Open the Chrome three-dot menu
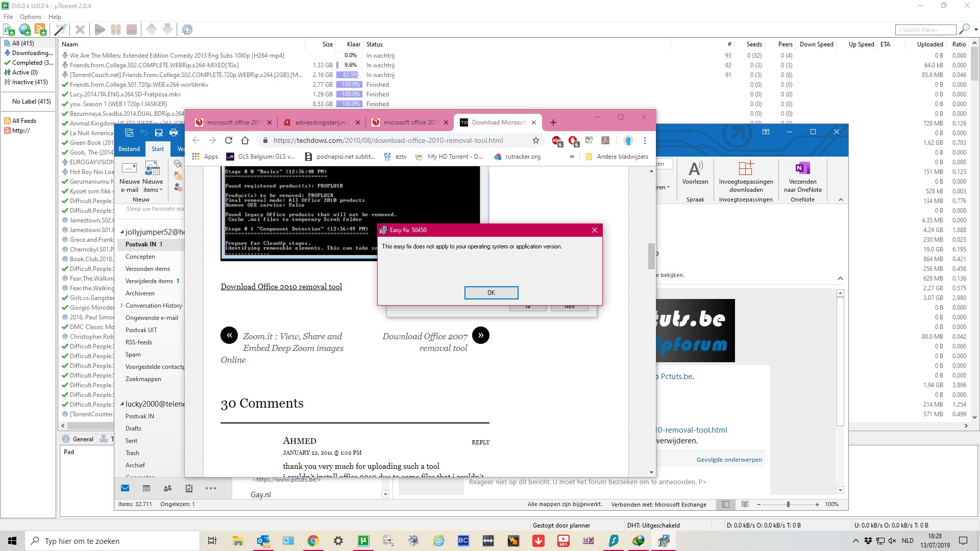 pyautogui.click(x=645, y=140)
